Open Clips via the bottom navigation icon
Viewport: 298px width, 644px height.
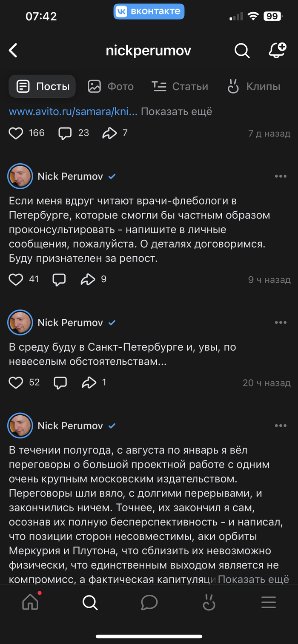[x=209, y=602]
